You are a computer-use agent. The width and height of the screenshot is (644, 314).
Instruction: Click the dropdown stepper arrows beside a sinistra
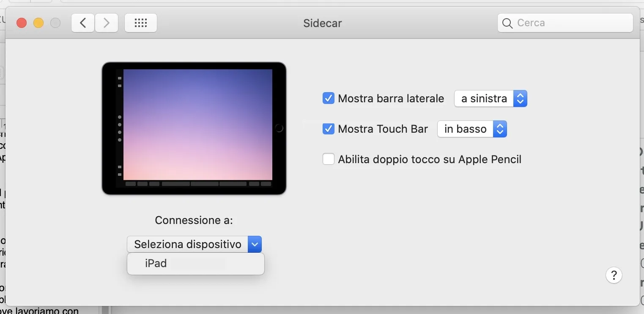coord(520,98)
